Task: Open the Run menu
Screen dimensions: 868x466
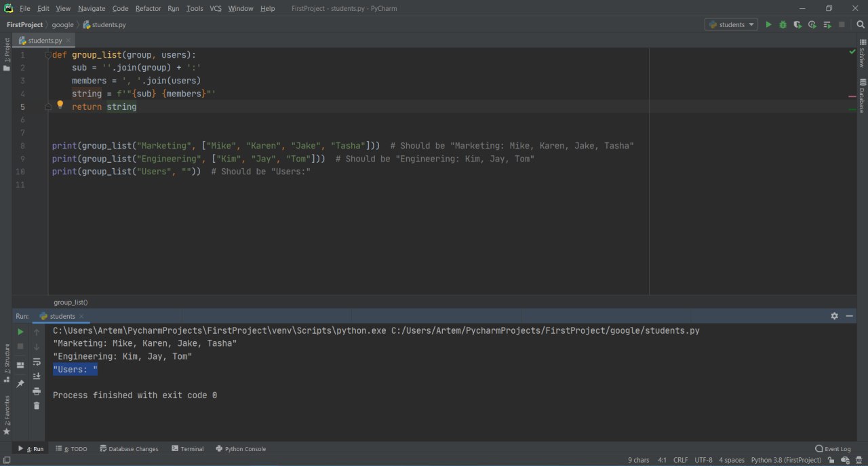Action: [x=174, y=8]
